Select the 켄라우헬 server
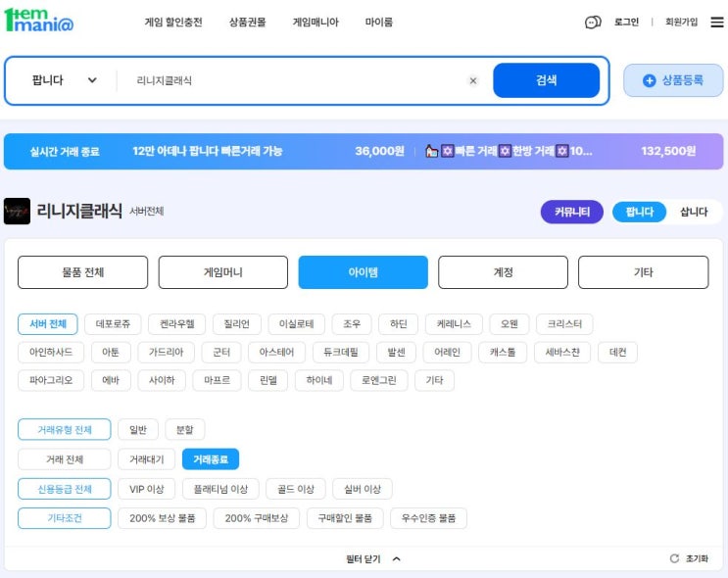728x578 pixels. (177, 324)
